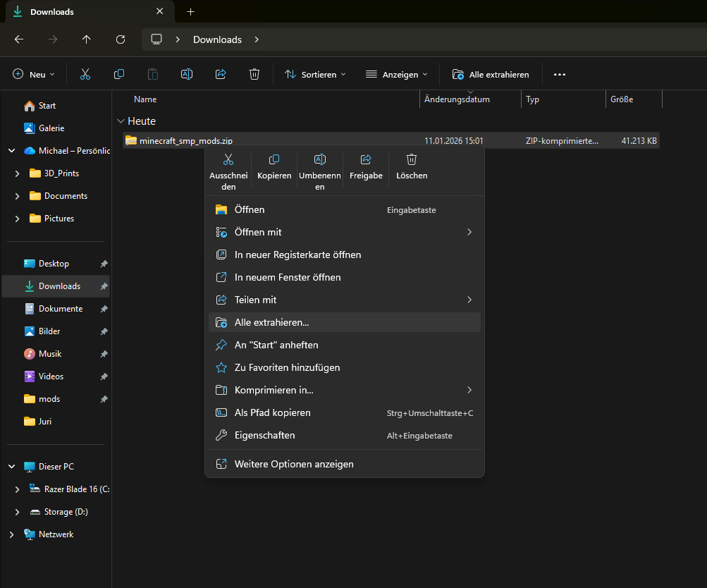Click the Kopieren icon in context menu
The width and height of the screenshot is (707, 588).
coord(274,160)
